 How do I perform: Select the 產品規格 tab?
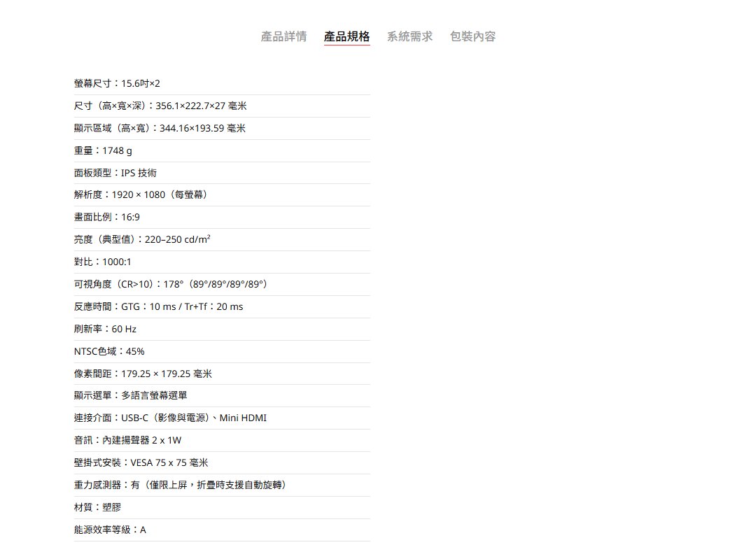coord(346,36)
